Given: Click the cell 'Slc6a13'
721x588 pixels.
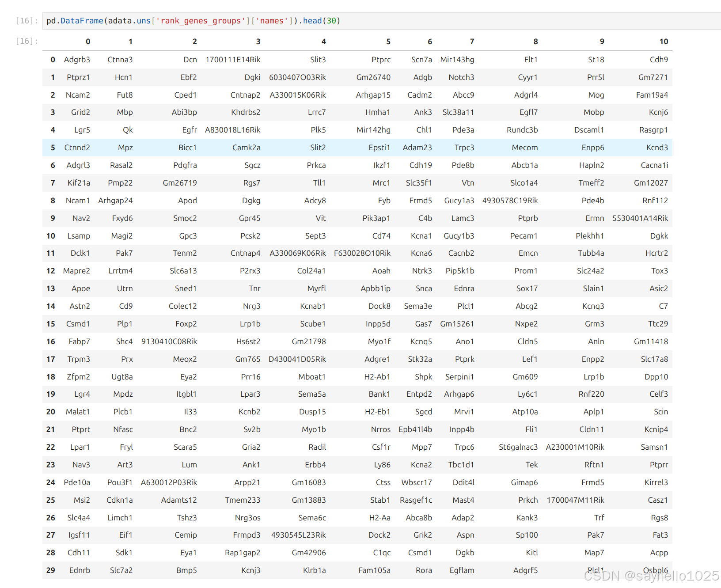Looking at the screenshot, I should coord(183,271).
